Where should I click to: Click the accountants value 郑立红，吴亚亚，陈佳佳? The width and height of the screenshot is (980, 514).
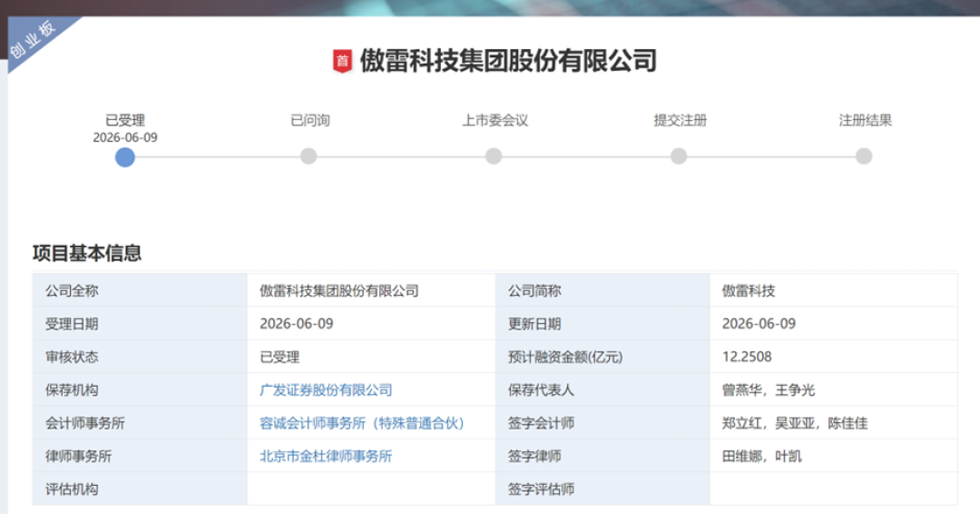[x=795, y=423]
